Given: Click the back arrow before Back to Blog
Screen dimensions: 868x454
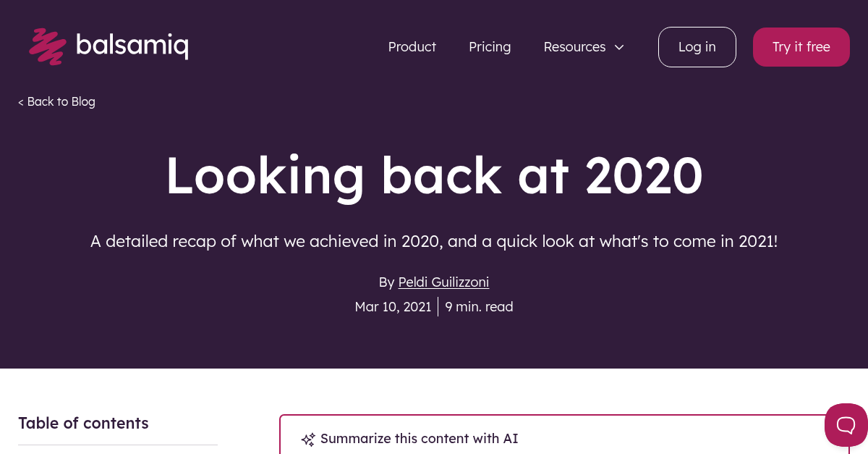Looking at the screenshot, I should pos(21,101).
